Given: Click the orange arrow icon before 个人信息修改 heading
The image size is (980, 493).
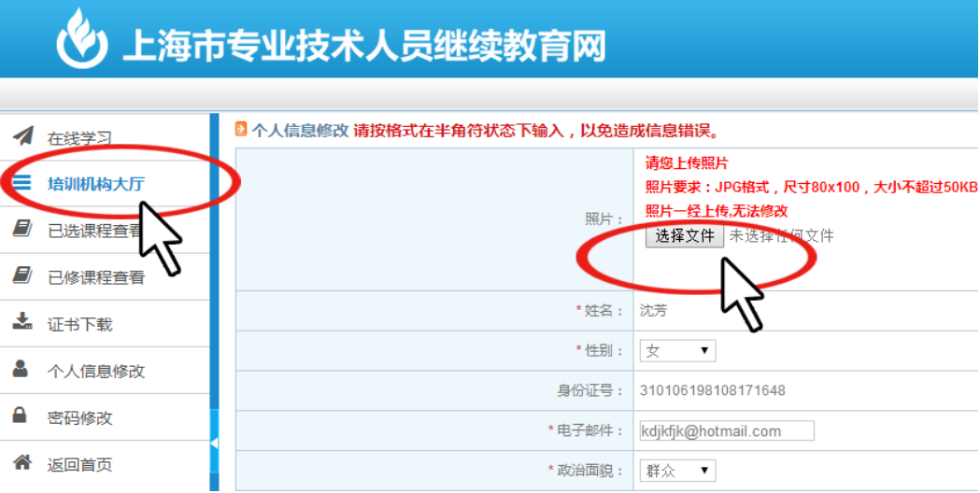Looking at the screenshot, I should click(241, 130).
